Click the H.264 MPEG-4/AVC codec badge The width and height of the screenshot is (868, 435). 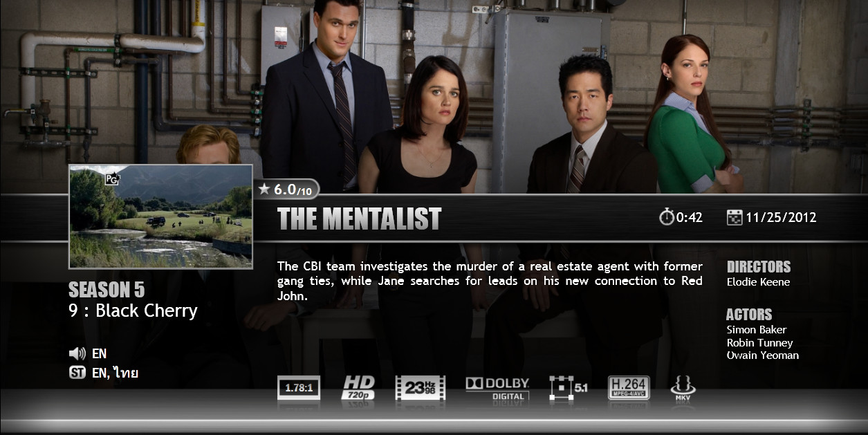tap(629, 388)
